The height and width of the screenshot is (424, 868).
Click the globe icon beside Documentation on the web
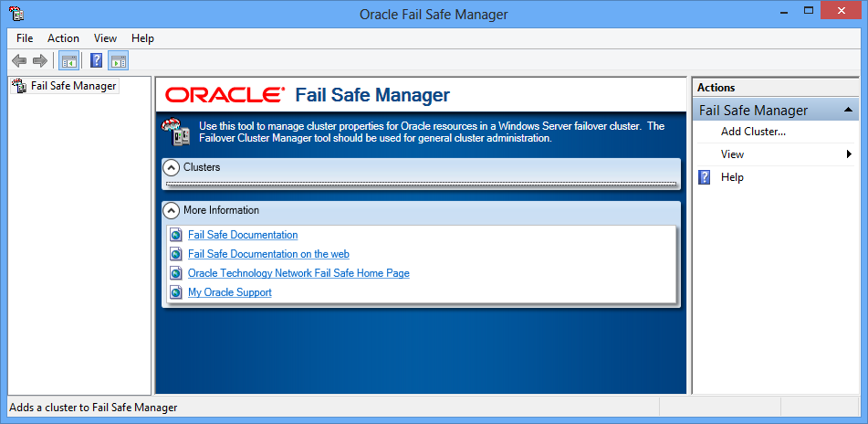click(176, 254)
